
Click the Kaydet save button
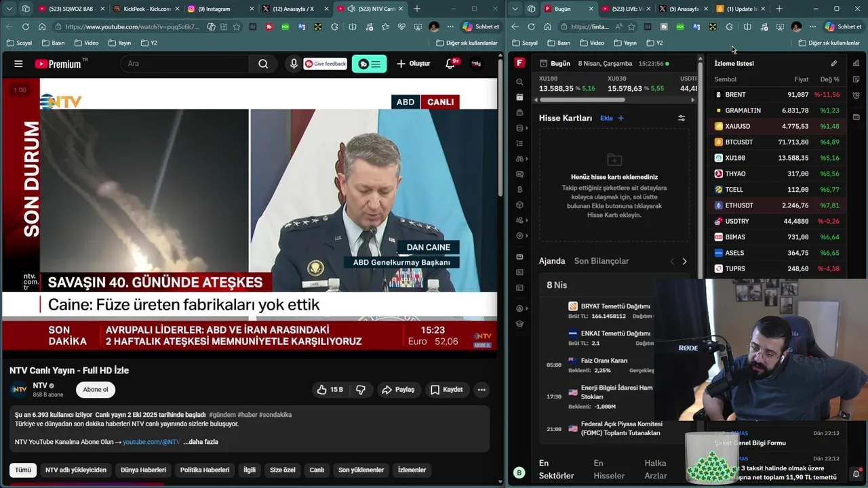pos(446,390)
